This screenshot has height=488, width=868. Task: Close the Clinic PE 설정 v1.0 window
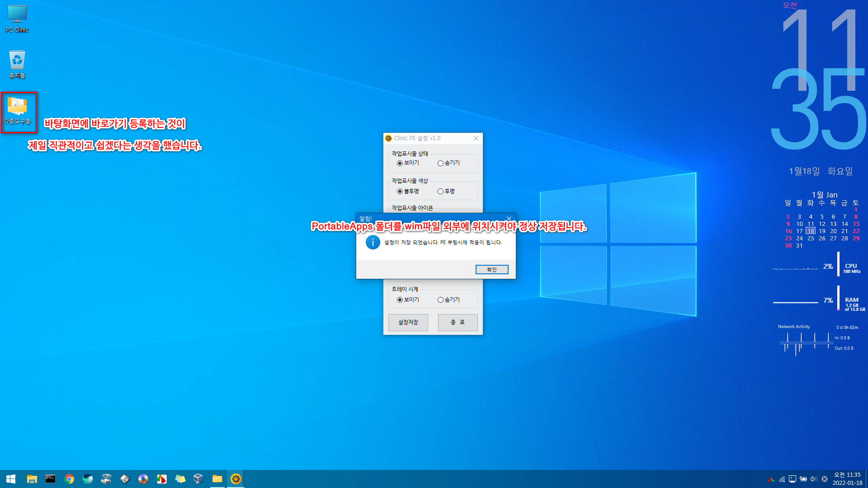[476, 138]
